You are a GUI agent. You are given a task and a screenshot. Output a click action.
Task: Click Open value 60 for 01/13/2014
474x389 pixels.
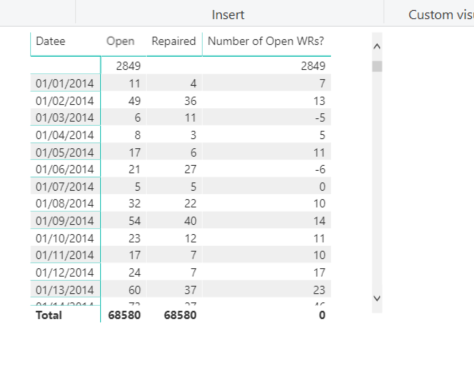pyautogui.click(x=134, y=290)
